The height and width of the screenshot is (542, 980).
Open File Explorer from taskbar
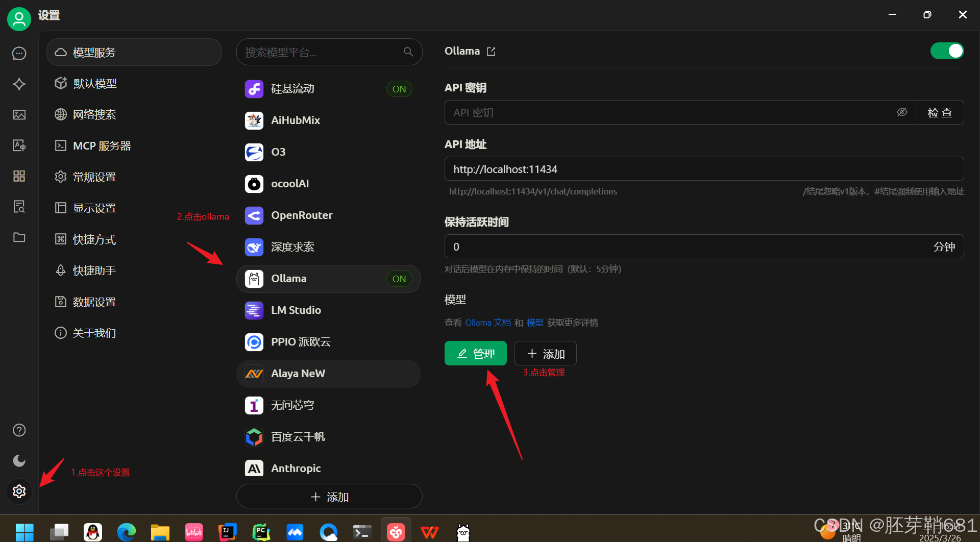160,532
